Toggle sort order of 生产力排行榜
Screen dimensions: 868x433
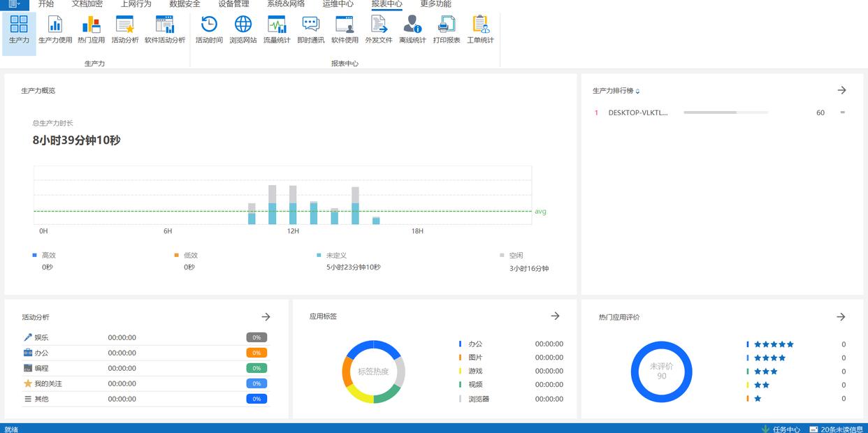[x=637, y=91]
